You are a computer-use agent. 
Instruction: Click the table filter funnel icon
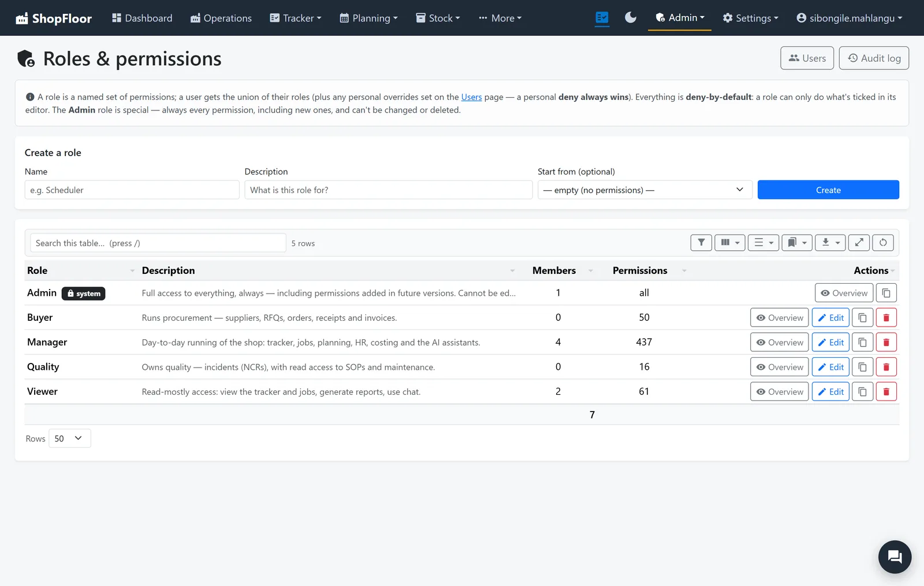[x=701, y=243]
